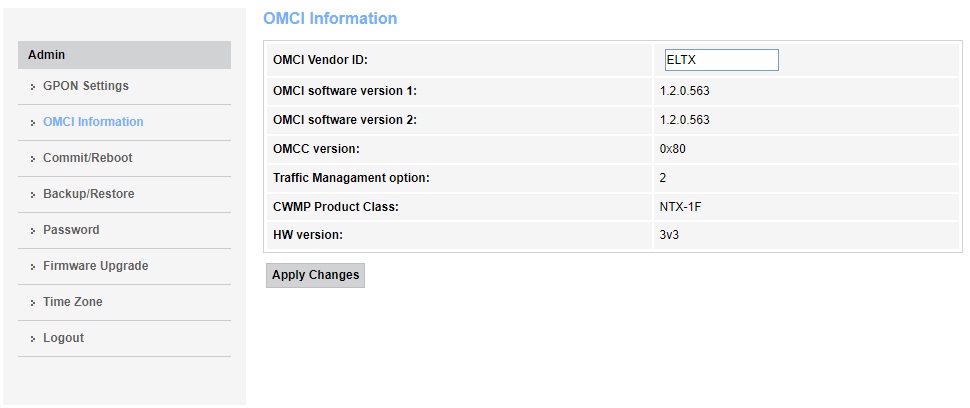Click the OMCC version value 0x80
Image resolution: width=970 pixels, height=408 pixels.
tap(672, 149)
